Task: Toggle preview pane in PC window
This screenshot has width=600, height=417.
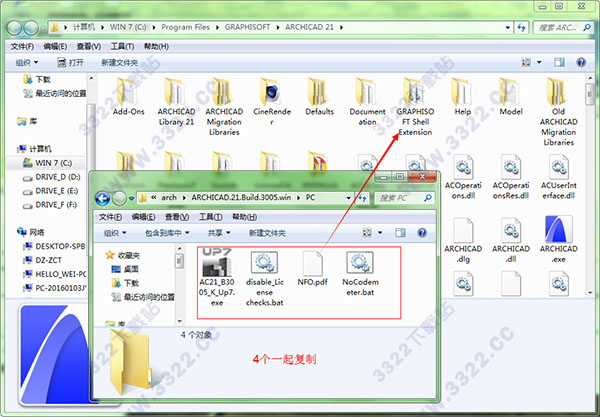Action: click(x=400, y=233)
